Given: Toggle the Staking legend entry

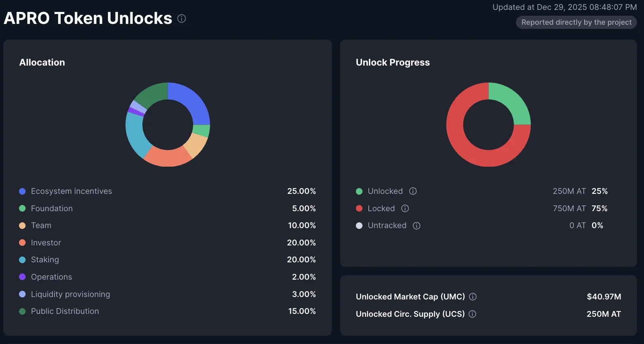Looking at the screenshot, I should pos(45,259).
